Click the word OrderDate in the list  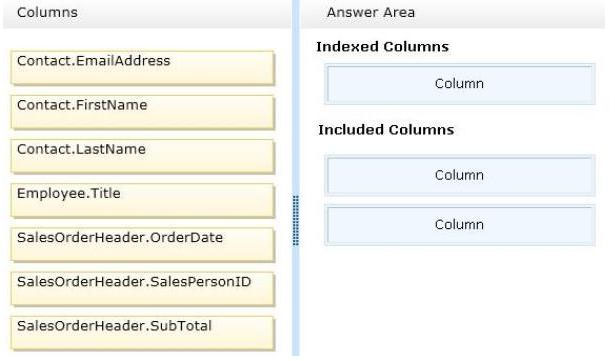(186, 237)
